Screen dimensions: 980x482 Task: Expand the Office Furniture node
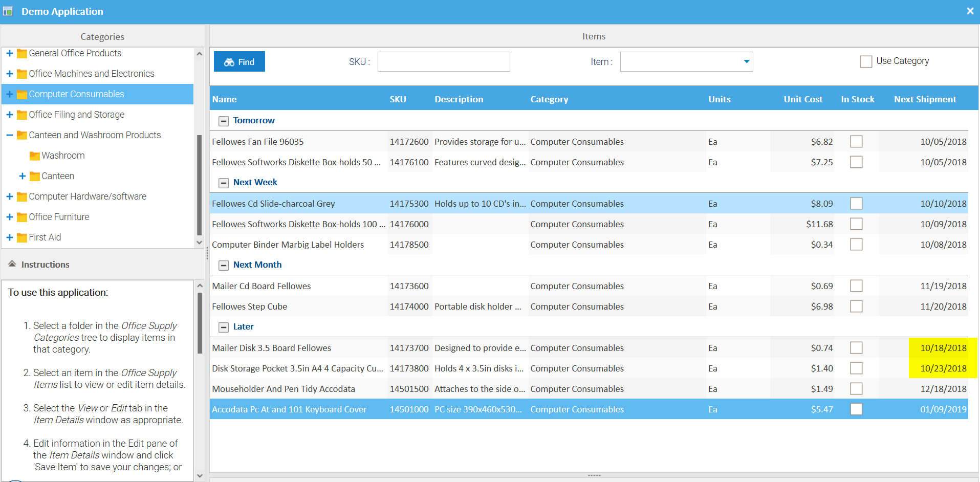coord(10,217)
